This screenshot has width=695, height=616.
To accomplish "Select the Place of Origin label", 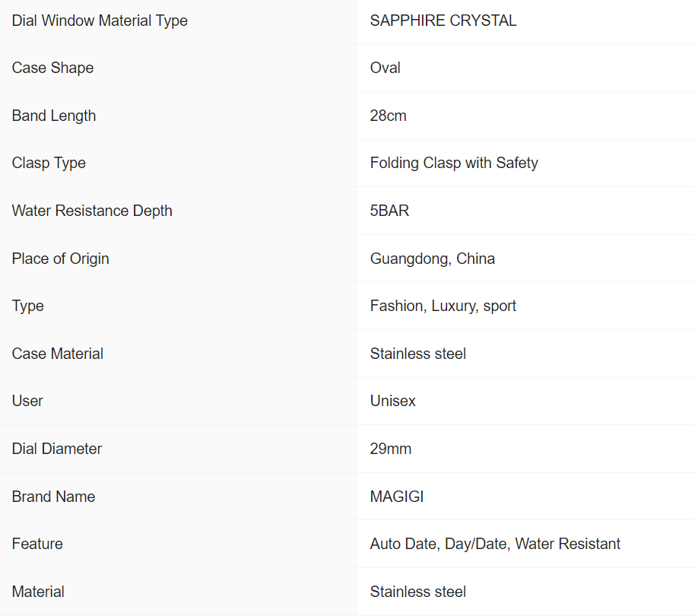I will click(x=61, y=259).
